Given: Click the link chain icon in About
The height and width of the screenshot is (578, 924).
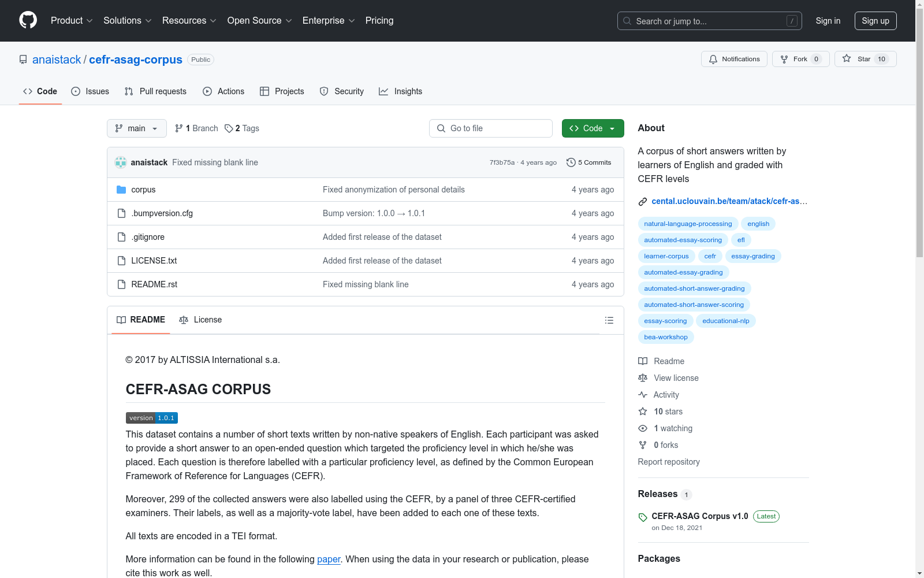Looking at the screenshot, I should point(643,202).
